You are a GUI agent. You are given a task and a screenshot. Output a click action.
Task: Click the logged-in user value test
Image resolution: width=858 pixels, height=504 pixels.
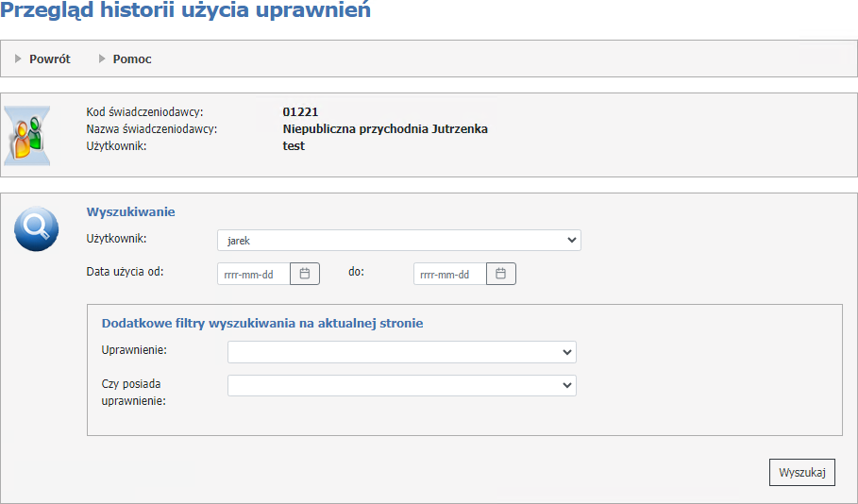pos(294,146)
